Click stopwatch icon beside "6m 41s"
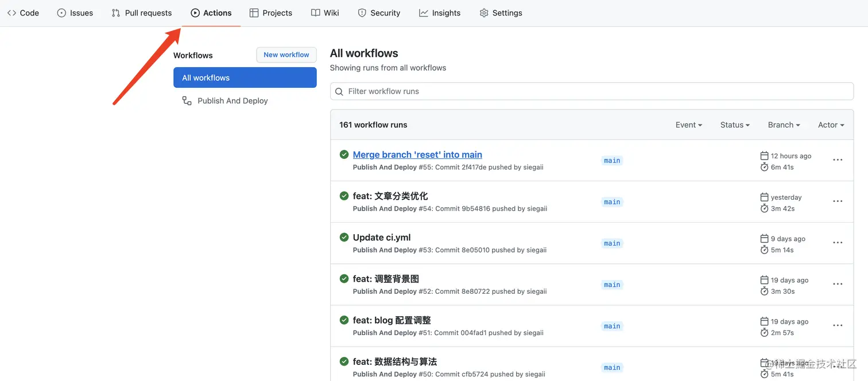The width and height of the screenshot is (868, 381). (764, 167)
